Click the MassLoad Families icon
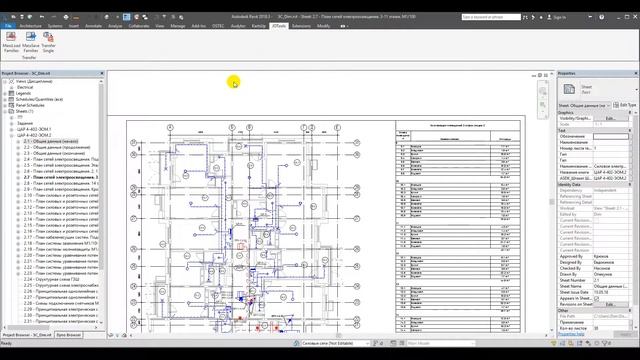Screen dimensions: 640x360 pyautogui.click(x=11, y=37)
